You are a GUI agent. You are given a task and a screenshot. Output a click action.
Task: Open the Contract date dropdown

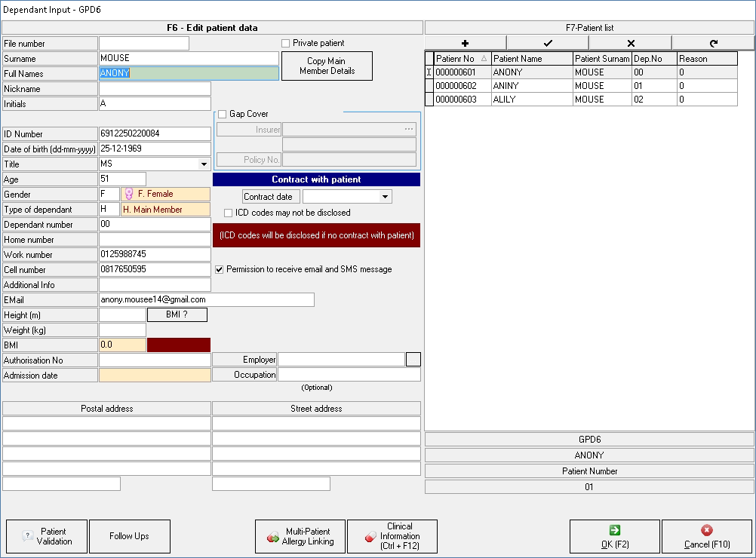(385, 197)
